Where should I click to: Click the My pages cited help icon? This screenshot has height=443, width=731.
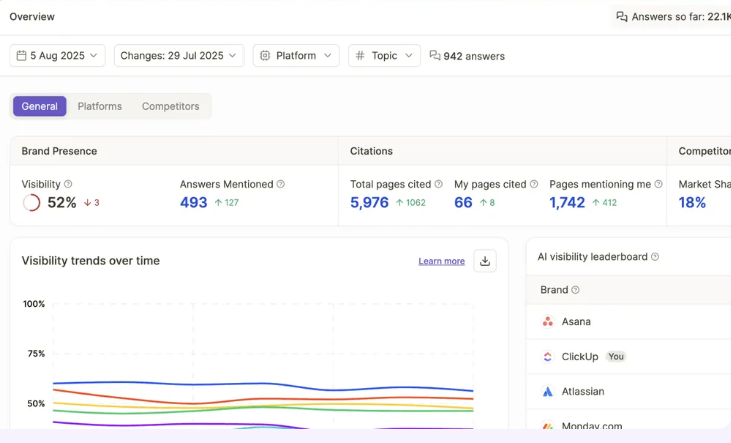click(534, 184)
